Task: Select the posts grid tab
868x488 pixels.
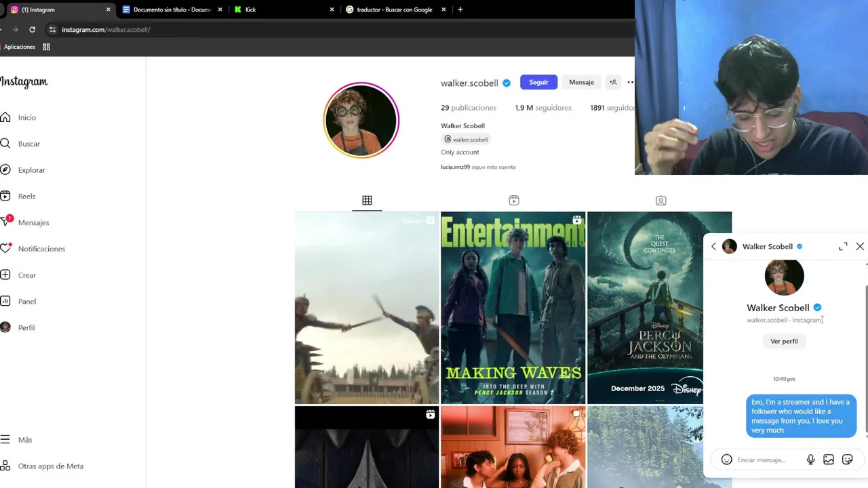Action: coord(367,201)
